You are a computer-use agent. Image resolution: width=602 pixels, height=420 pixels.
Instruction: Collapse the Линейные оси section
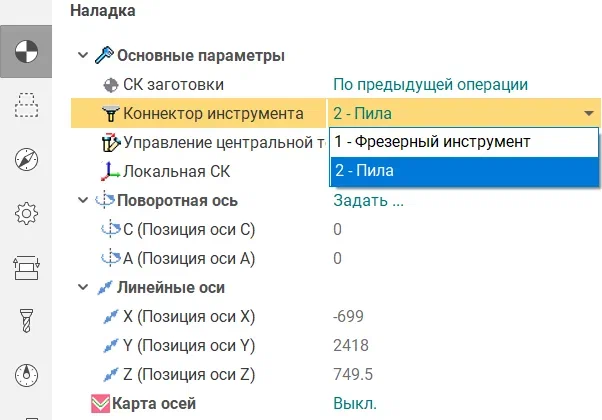coord(83,287)
